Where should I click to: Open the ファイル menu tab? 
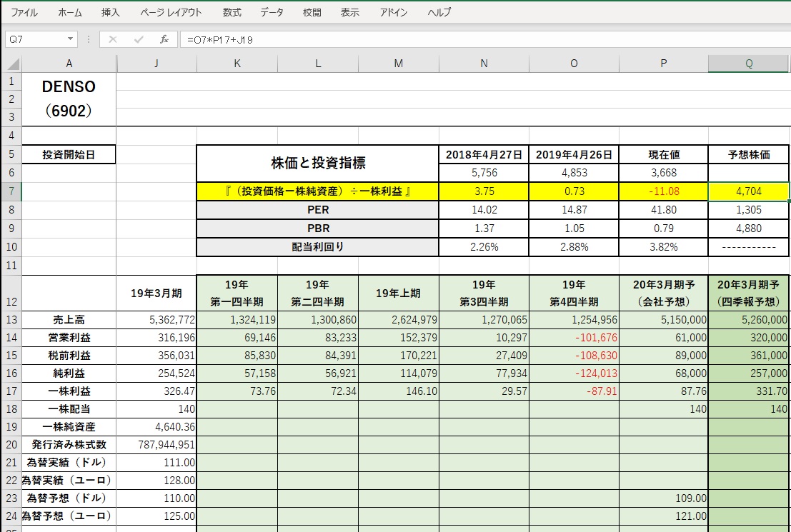click(x=24, y=13)
